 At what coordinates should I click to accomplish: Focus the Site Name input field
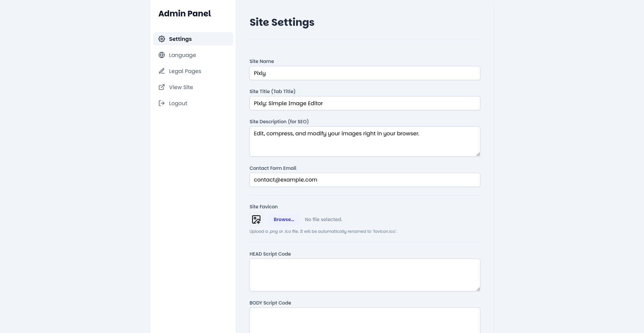pyautogui.click(x=365, y=73)
